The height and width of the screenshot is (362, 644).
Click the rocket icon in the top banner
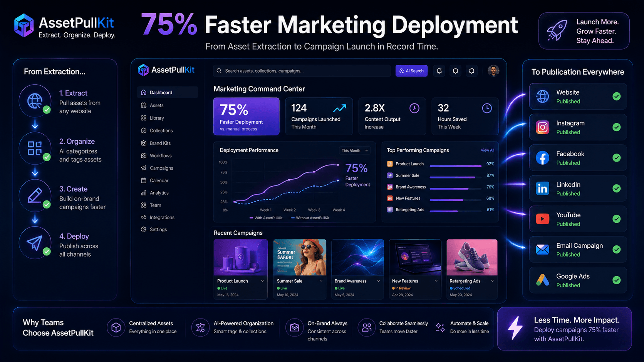(557, 30)
